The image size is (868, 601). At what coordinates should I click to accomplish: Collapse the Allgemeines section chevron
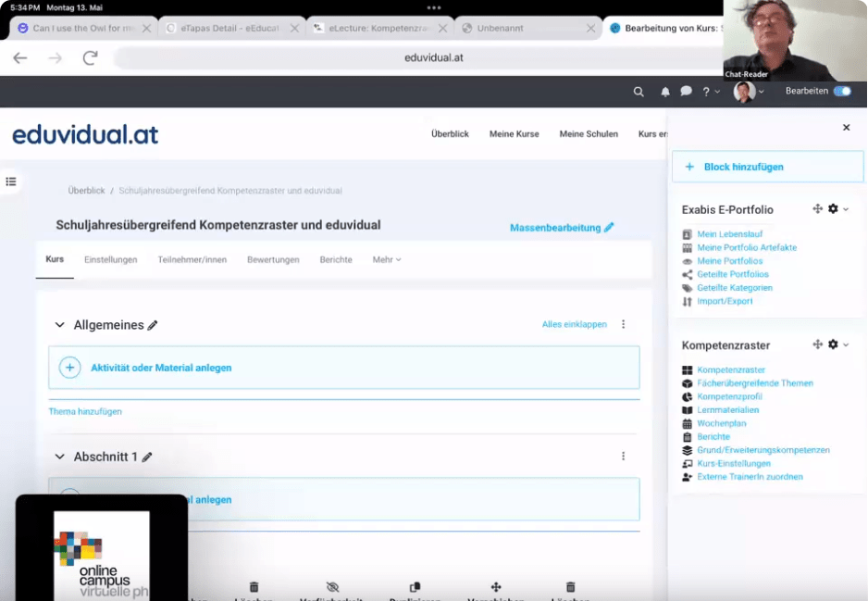[60, 325]
